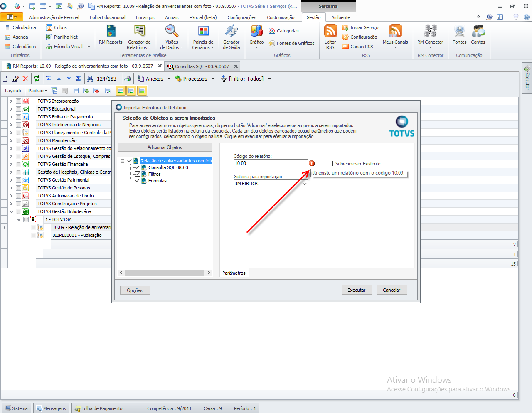This screenshot has width=532, height=413.
Task: Refresh the report list
Action: click(37, 79)
